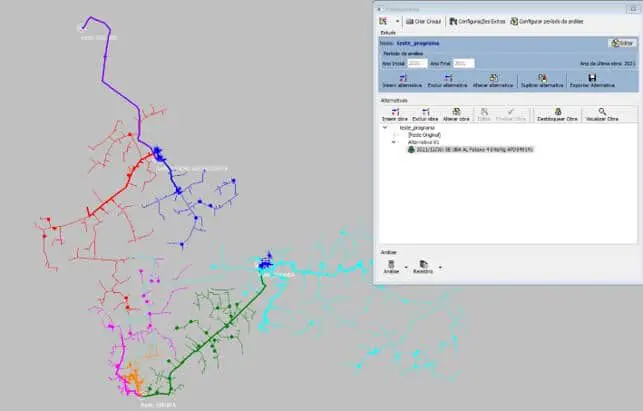
Task: Open the dropdown arrow beside the study icon
Action: 397,21
